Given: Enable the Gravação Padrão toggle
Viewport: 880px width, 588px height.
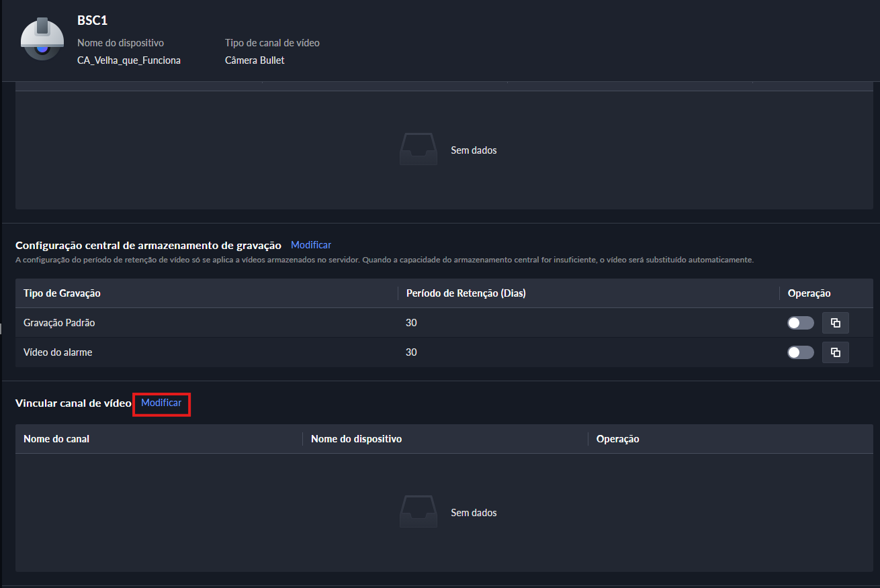Looking at the screenshot, I should pyautogui.click(x=800, y=323).
